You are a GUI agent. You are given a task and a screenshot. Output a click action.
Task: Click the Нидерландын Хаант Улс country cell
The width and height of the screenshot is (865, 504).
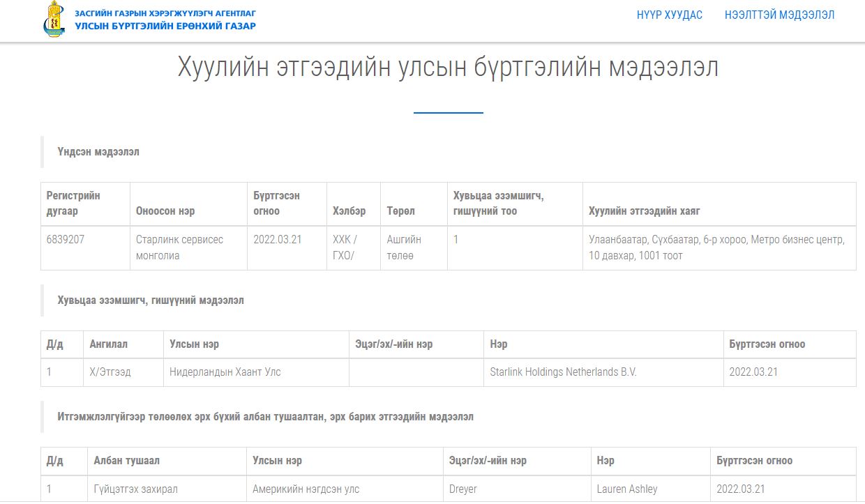point(225,372)
